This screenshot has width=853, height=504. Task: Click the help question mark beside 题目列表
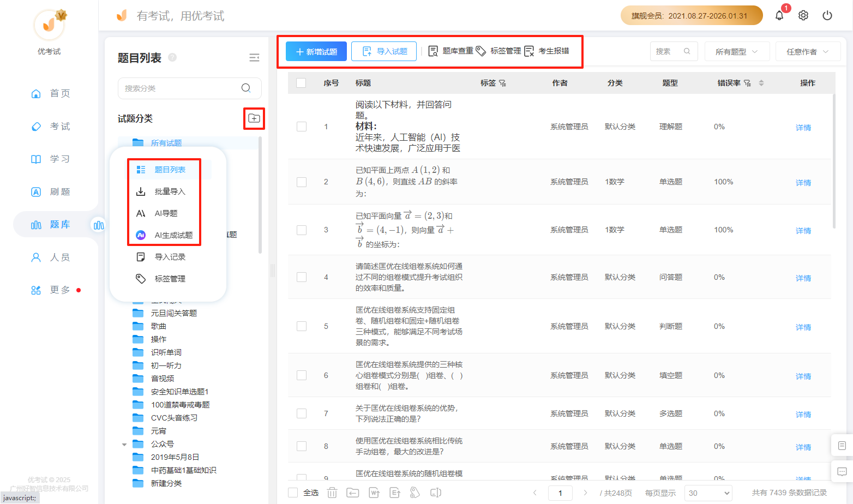click(x=172, y=57)
